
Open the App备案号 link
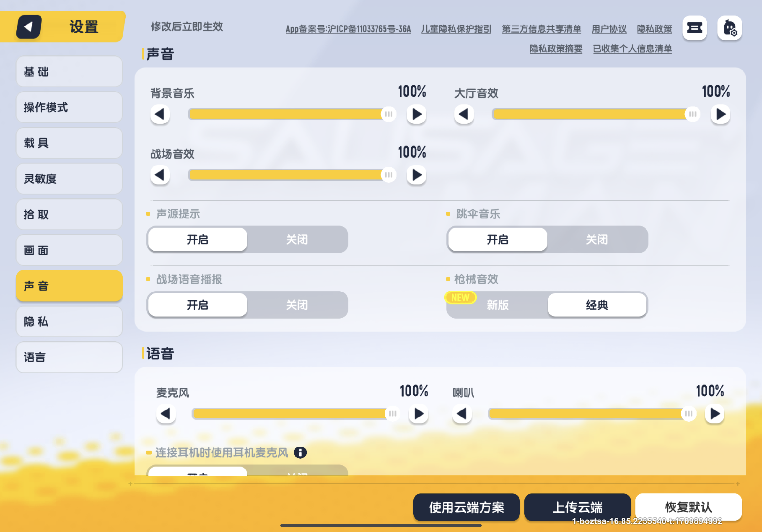pyautogui.click(x=348, y=29)
